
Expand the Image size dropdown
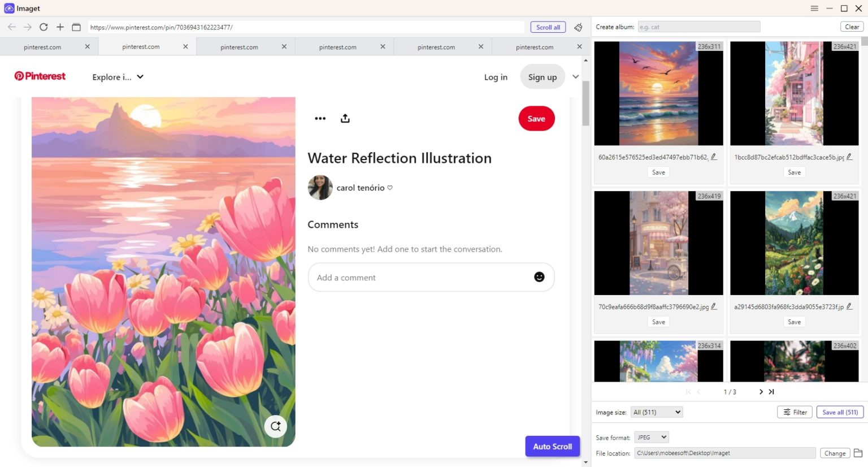tap(657, 412)
